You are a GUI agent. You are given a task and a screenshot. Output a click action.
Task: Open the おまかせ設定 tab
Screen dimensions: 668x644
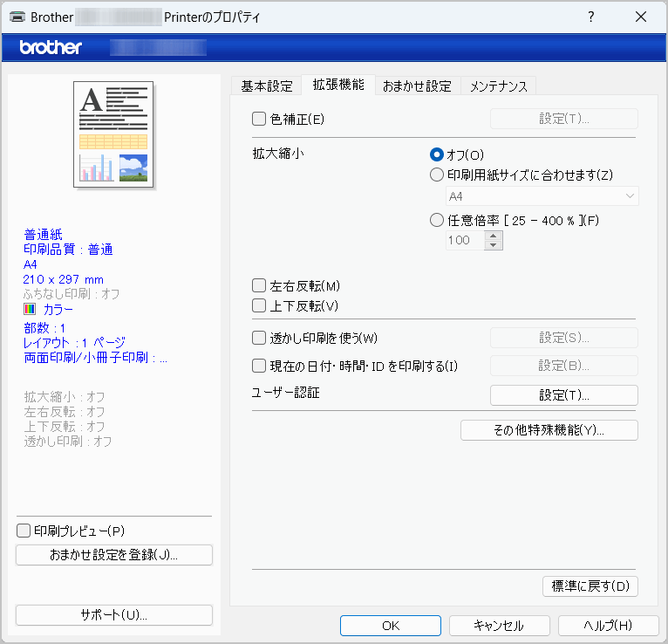417,86
